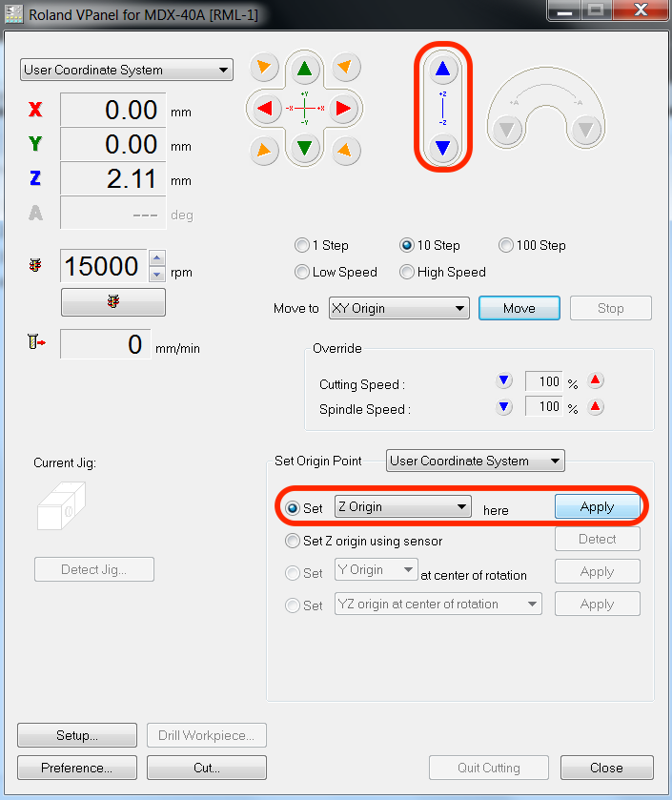Screen dimensions: 672x800
Task: Open the Setup dialog
Action: 77,735
